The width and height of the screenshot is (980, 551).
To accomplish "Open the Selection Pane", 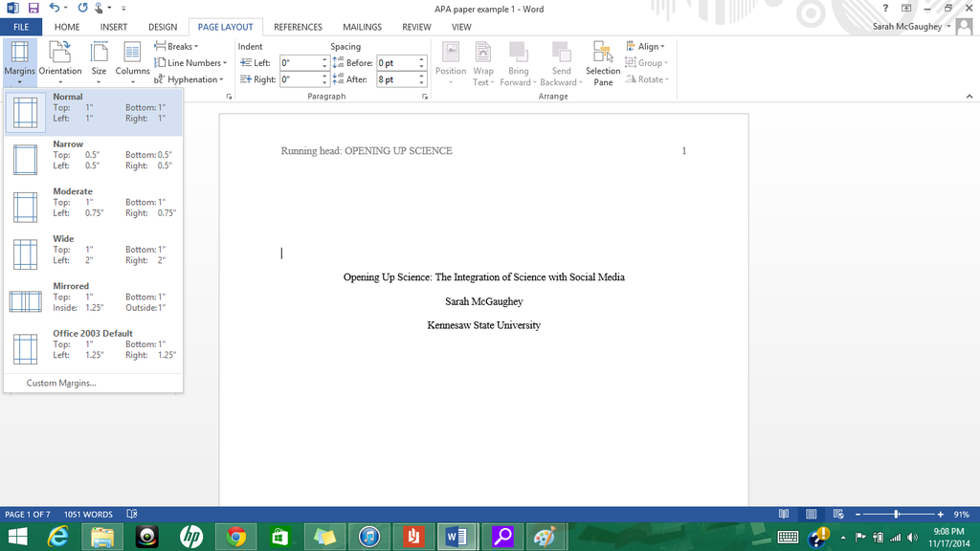I will pyautogui.click(x=603, y=62).
